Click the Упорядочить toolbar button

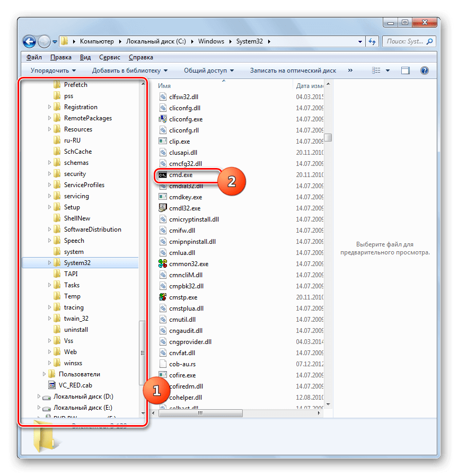click(x=53, y=70)
